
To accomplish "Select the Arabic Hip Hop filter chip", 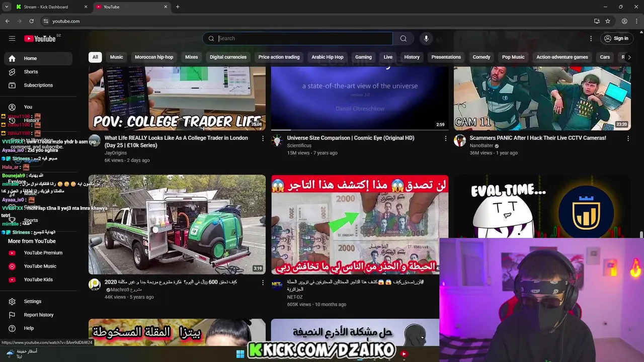I will 327,57.
